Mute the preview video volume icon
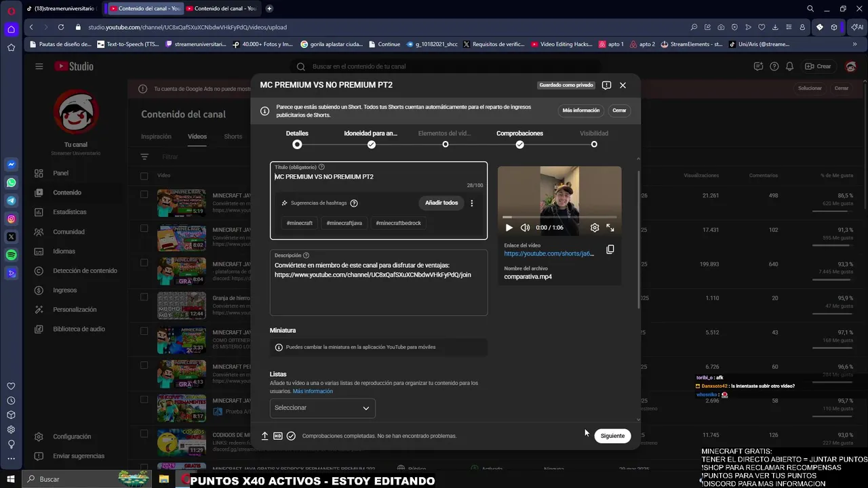 pyautogui.click(x=525, y=228)
